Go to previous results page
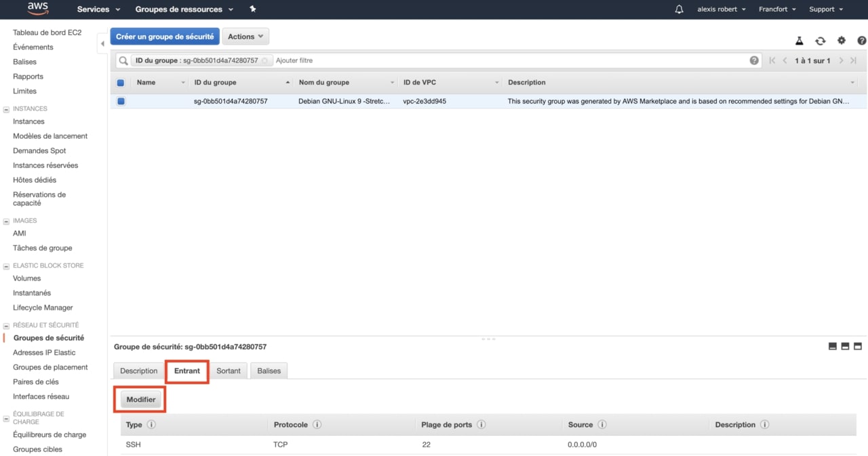The image size is (868, 456). point(785,60)
